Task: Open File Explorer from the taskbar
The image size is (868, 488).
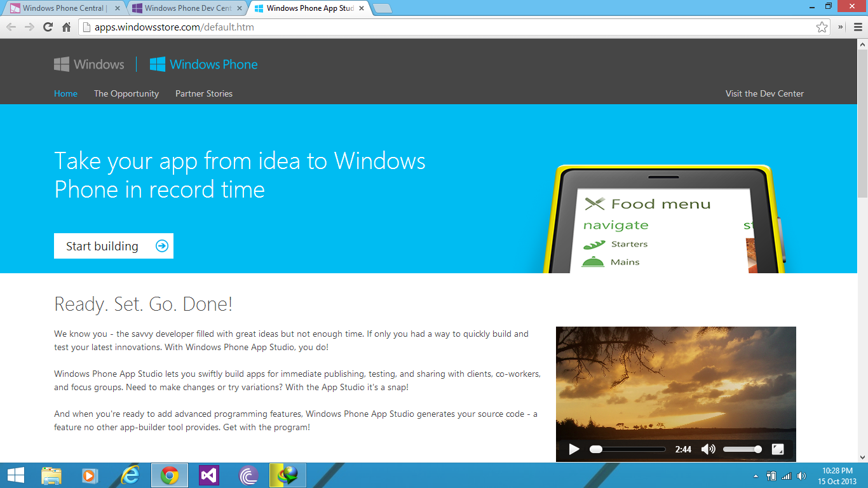Action: pyautogui.click(x=51, y=475)
